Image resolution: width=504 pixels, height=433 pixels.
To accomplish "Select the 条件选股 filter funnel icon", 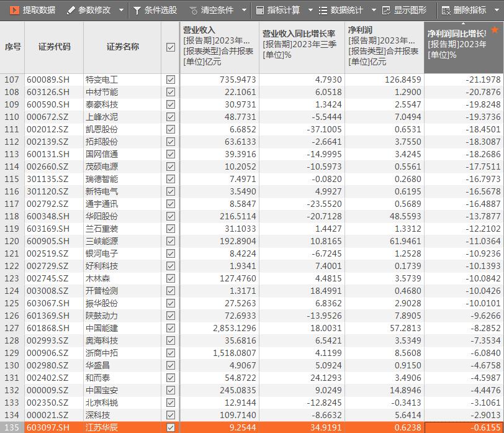I will (x=137, y=11).
